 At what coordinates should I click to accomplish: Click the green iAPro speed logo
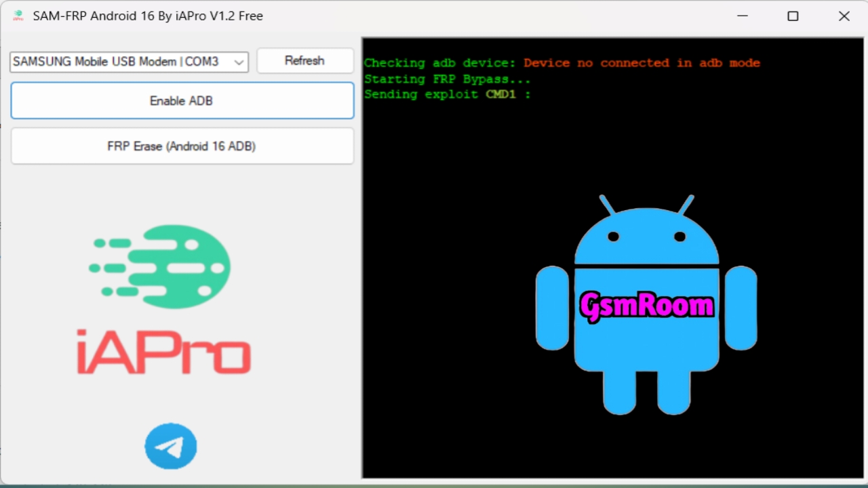click(x=163, y=266)
